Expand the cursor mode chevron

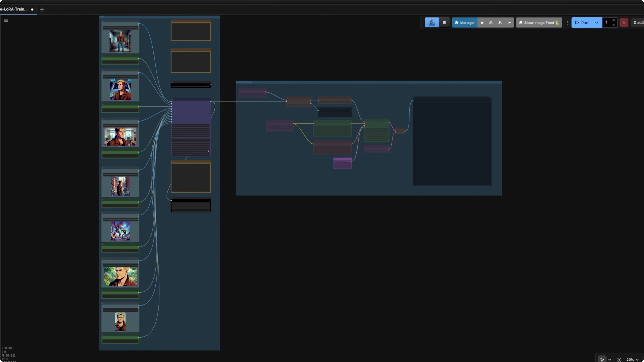(x=610, y=360)
